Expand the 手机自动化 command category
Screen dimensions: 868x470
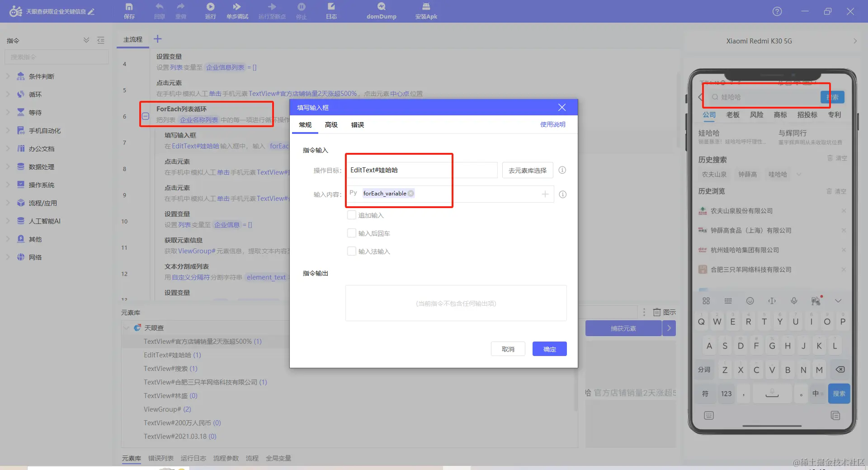point(8,130)
